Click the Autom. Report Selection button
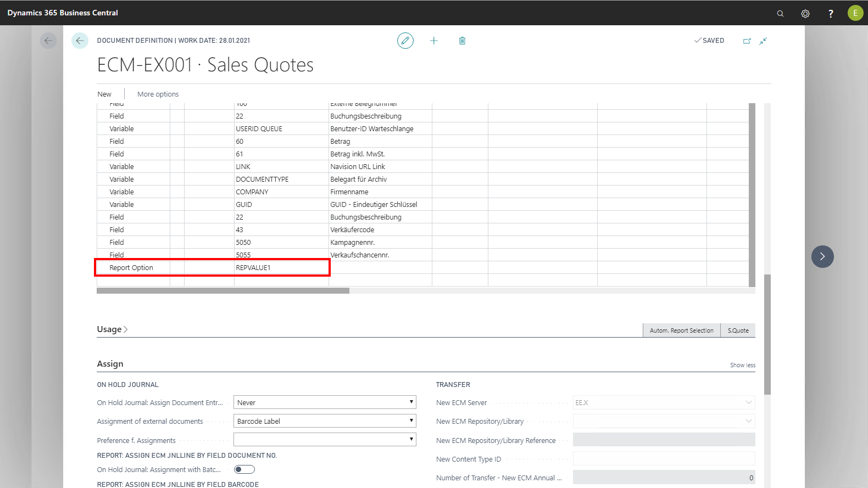 [681, 330]
